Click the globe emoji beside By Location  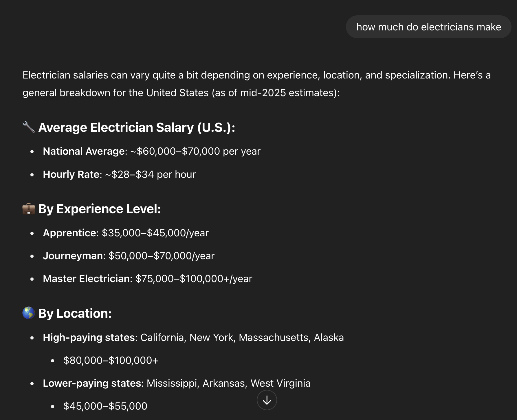29,313
